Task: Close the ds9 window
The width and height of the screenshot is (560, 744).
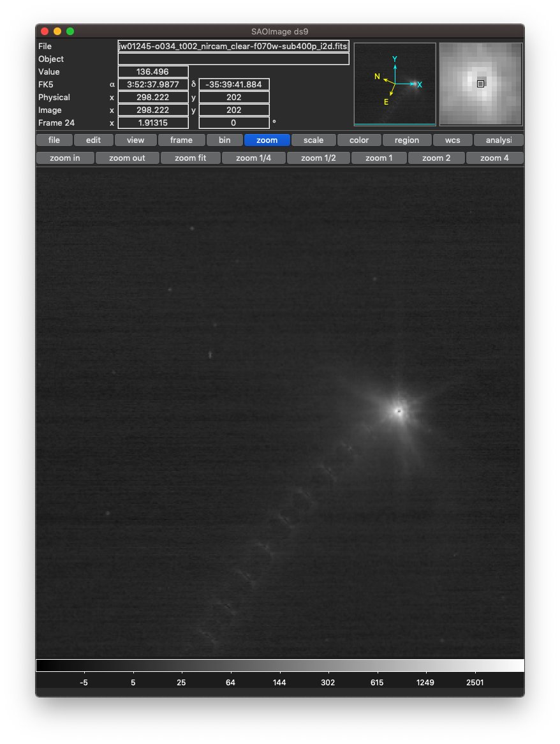Action: [x=45, y=31]
